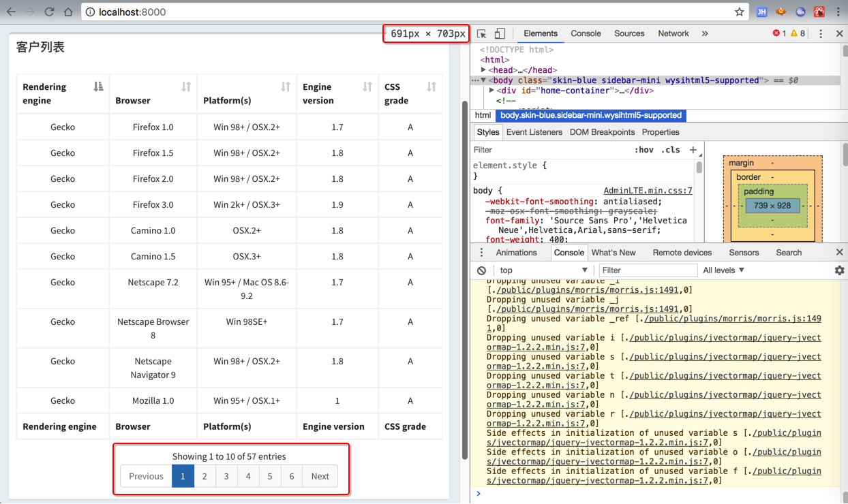
Task: Toggle the :hov element state option
Action: 643,150
